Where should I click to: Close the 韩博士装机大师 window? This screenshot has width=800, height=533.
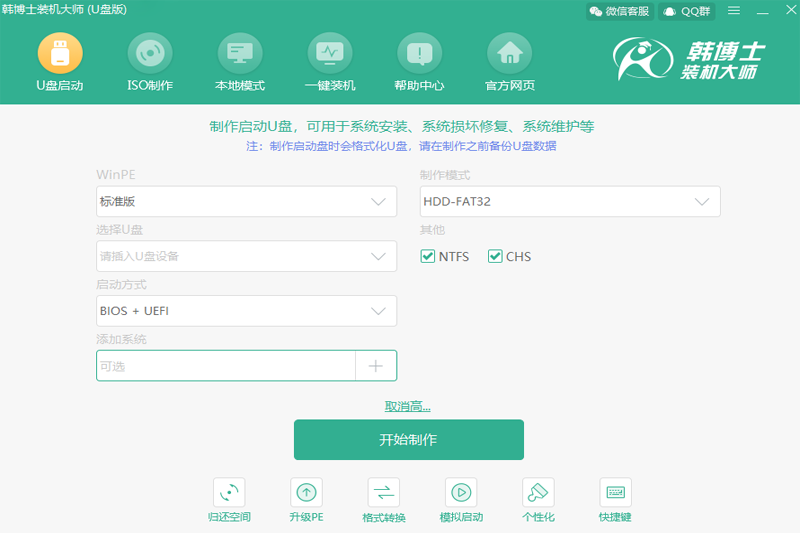(791, 10)
